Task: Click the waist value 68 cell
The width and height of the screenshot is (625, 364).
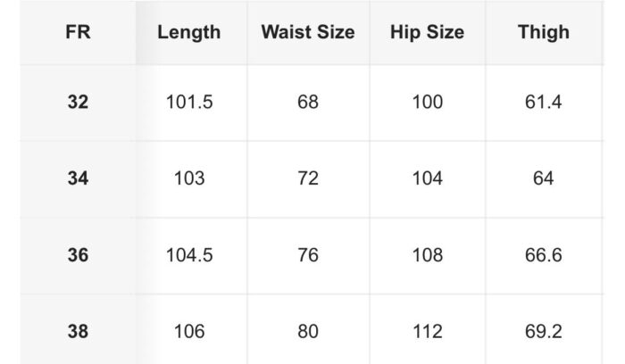Action: 308,103
